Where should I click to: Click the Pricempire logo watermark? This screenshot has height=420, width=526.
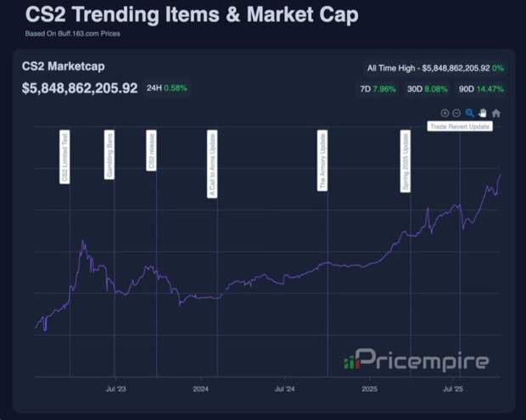tap(416, 361)
